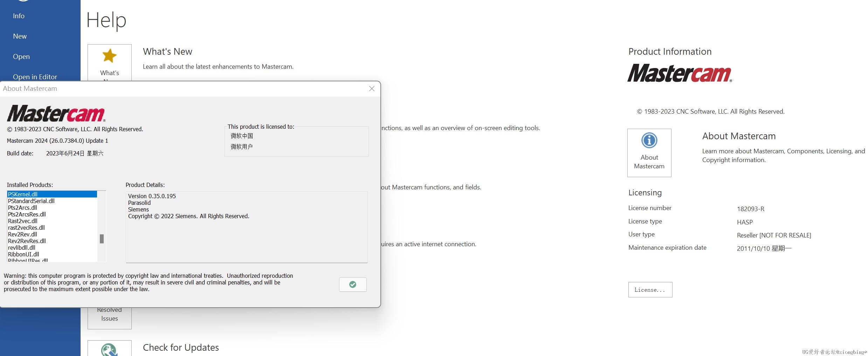This screenshot has width=868, height=356.
Task: Click the What's New heading
Action: tap(167, 52)
